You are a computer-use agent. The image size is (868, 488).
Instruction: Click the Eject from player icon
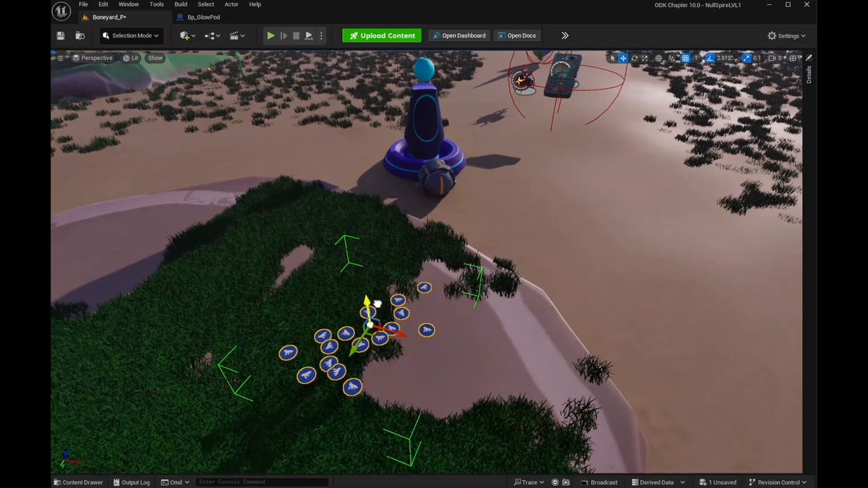tap(309, 35)
